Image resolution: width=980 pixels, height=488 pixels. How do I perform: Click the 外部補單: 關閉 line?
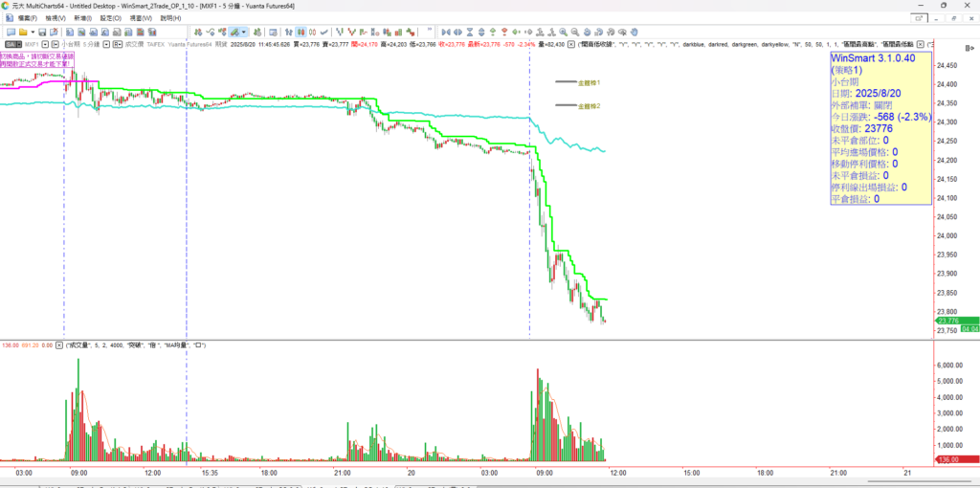coord(860,105)
